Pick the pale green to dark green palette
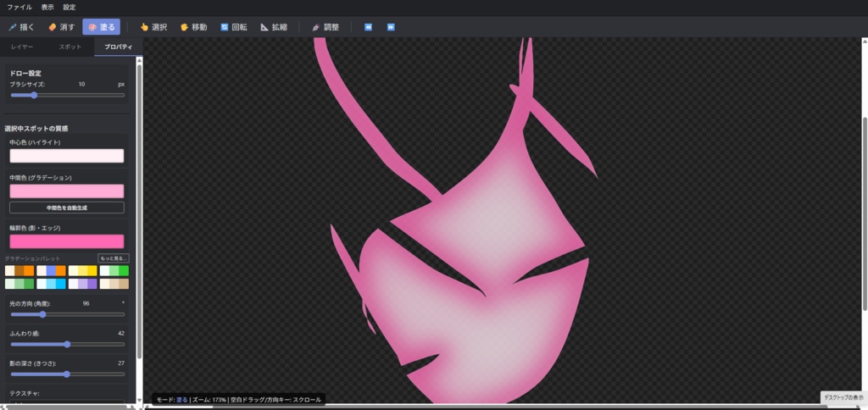 [19, 284]
